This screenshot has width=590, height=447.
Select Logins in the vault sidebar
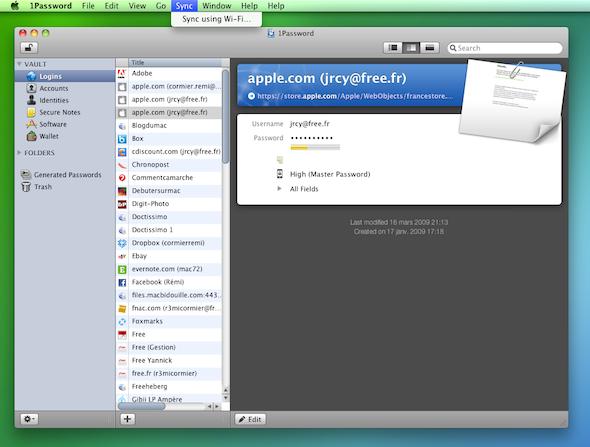click(x=65, y=76)
